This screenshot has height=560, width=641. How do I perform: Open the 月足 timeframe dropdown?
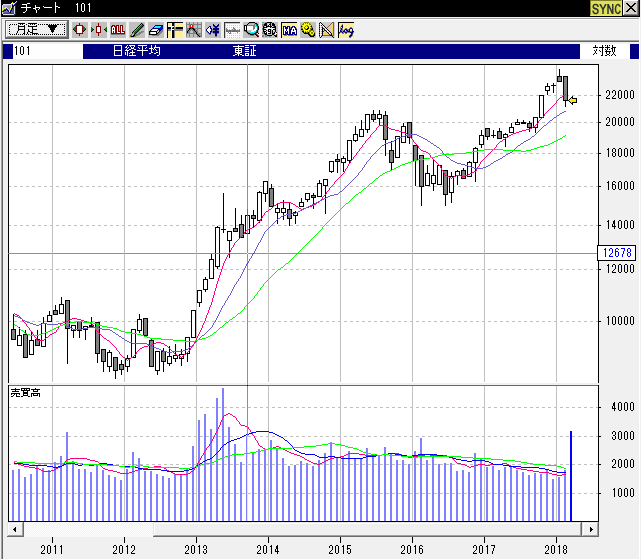click(x=38, y=30)
